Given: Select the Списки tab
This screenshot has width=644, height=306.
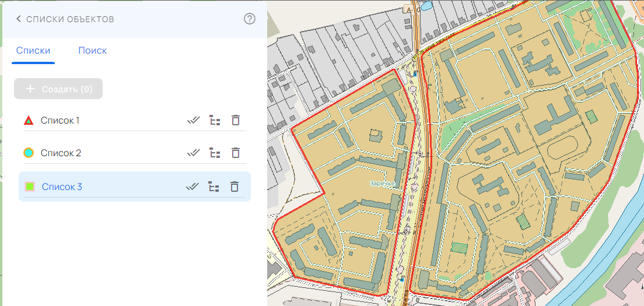Looking at the screenshot, I should [33, 51].
